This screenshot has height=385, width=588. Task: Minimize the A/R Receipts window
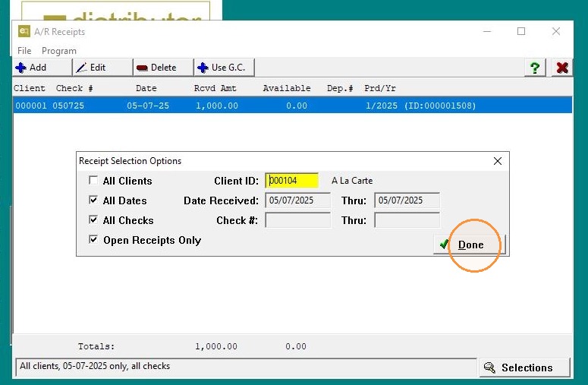[x=487, y=32]
